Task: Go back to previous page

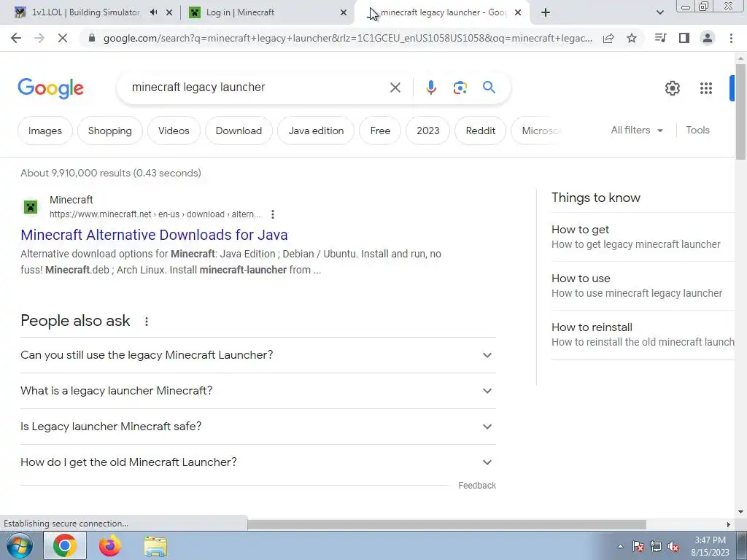Action: (16, 38)
